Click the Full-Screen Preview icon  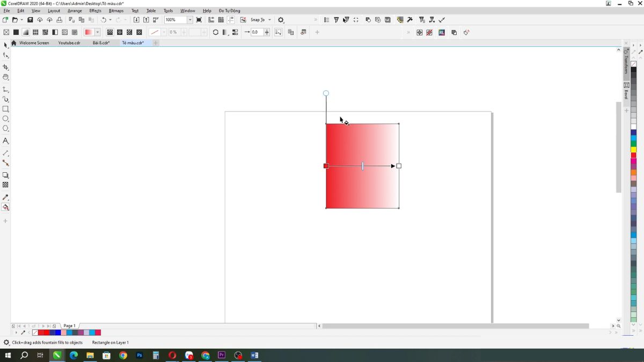point(199,20)
